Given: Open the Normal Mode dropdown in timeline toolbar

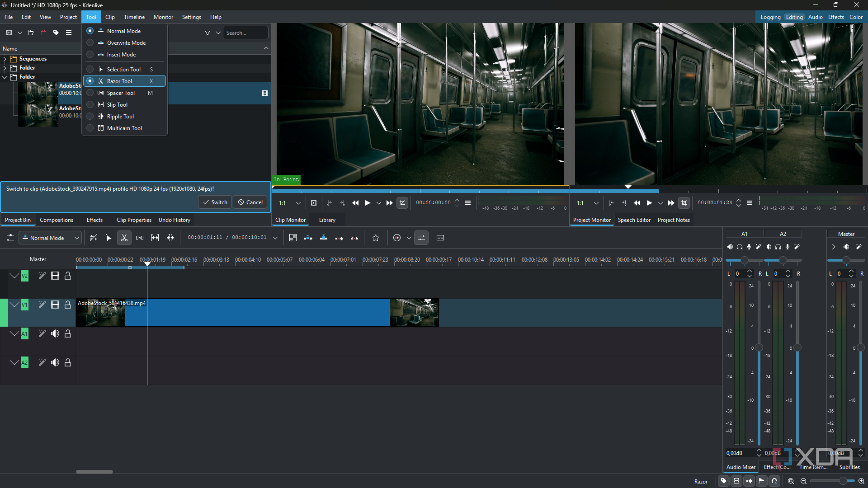Looking at the screenshot, I should (50, 238).
